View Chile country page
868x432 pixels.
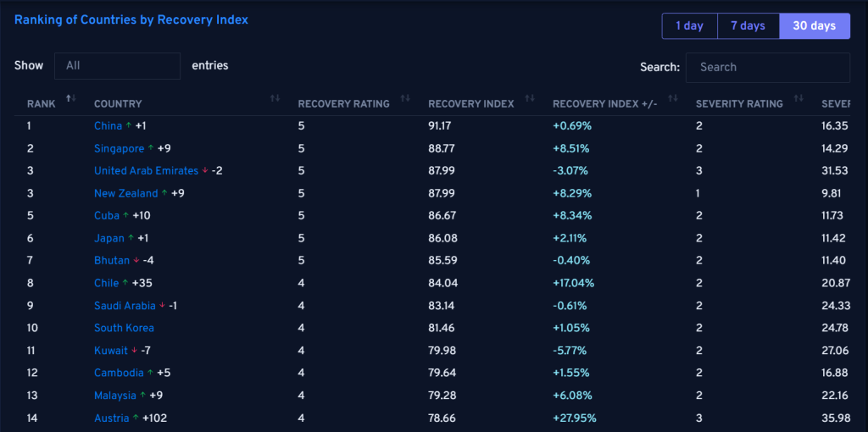(x=106, y=283)
